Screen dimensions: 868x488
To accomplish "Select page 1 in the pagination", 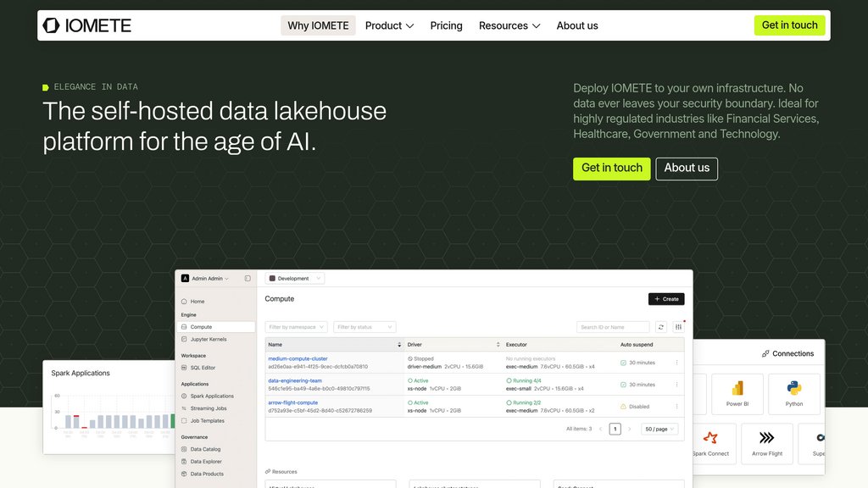I will (615, 429).
